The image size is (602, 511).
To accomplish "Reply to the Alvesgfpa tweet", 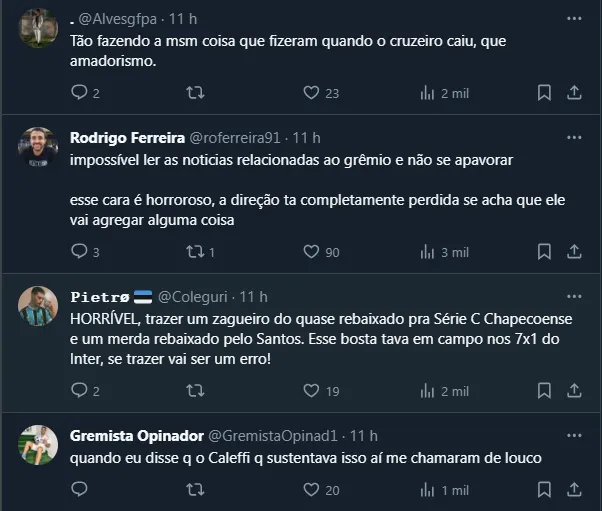I will point(80,93).
